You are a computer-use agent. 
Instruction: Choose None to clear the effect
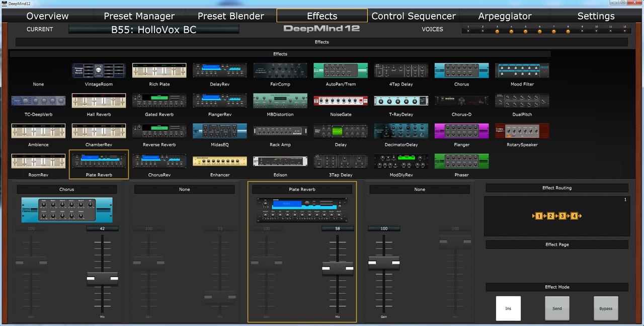(38, 84)
